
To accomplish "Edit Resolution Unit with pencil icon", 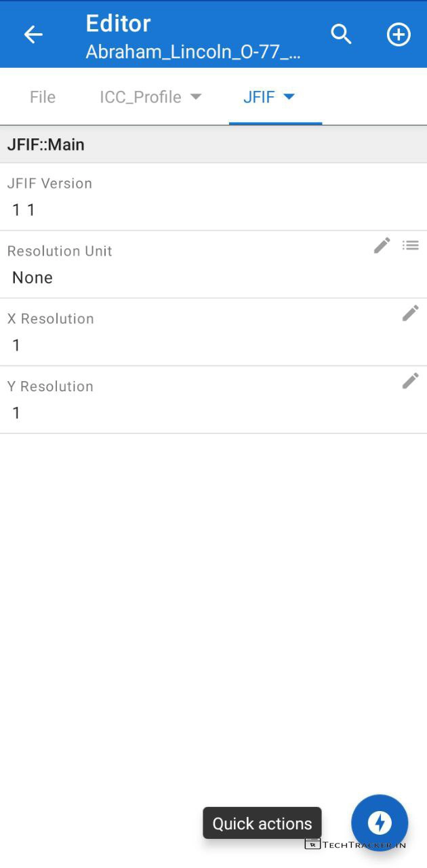I will pyautogui.click(x=382, y=245).
